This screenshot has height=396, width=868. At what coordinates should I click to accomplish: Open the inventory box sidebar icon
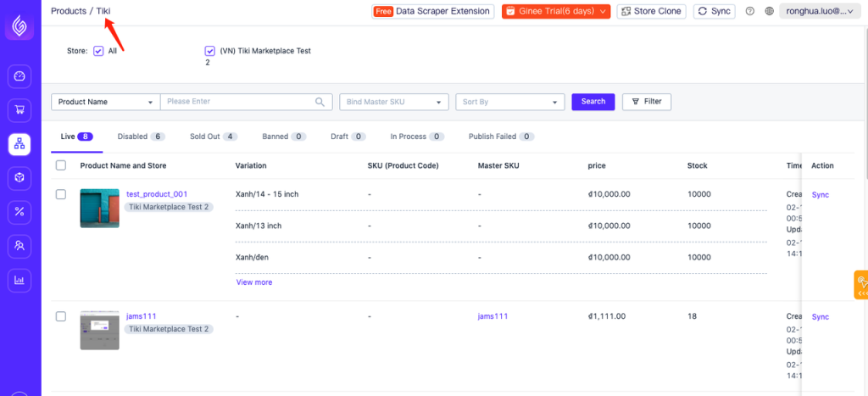19,178
